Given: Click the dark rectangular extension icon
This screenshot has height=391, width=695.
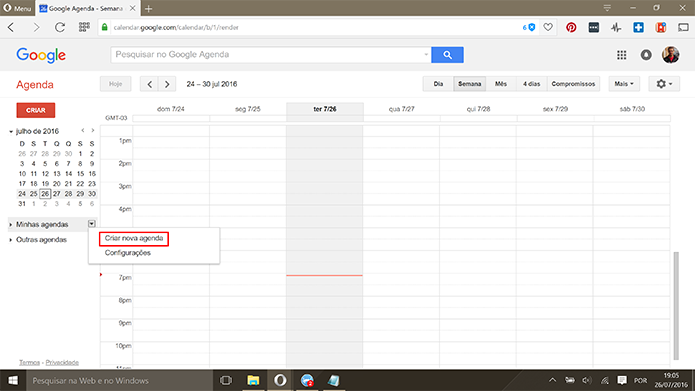Looking at the screenshot, I should tap(593, 27).
